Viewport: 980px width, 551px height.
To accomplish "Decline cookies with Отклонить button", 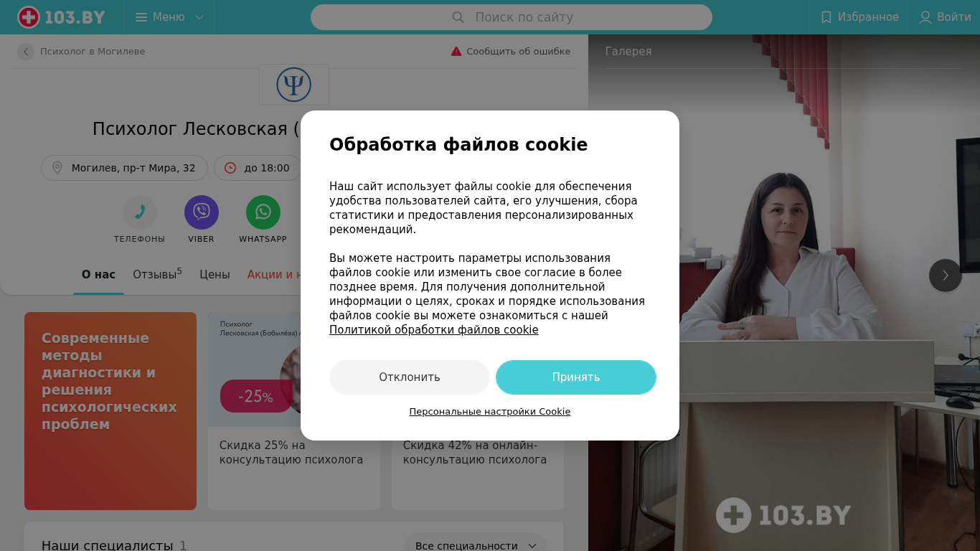I will click(410, 377).
